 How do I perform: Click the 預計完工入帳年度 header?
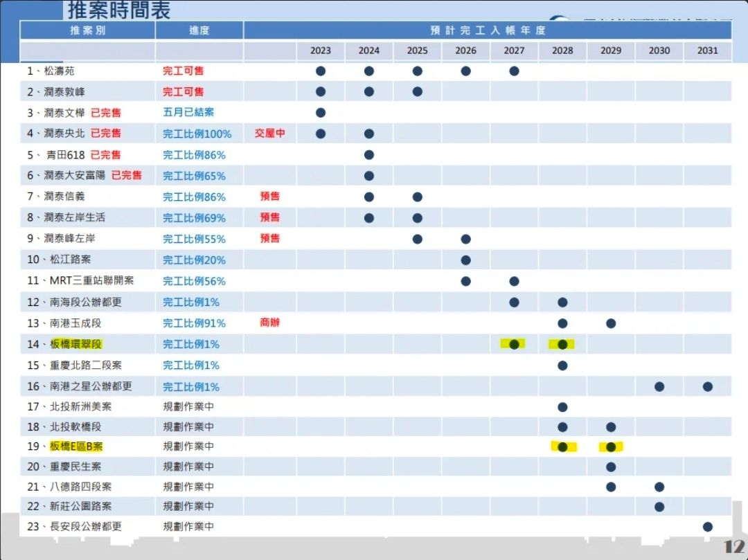coord(488,30)
